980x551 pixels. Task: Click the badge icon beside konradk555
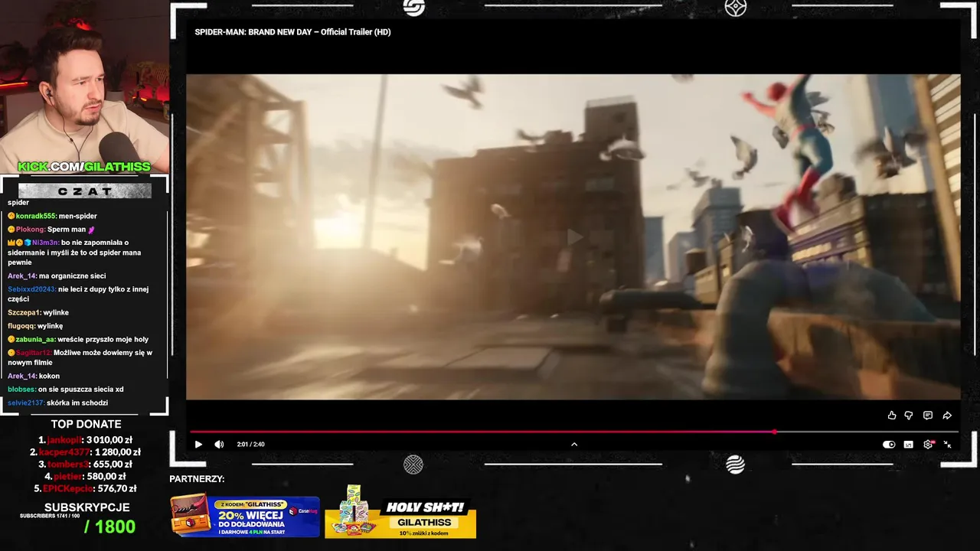point(11,217)
